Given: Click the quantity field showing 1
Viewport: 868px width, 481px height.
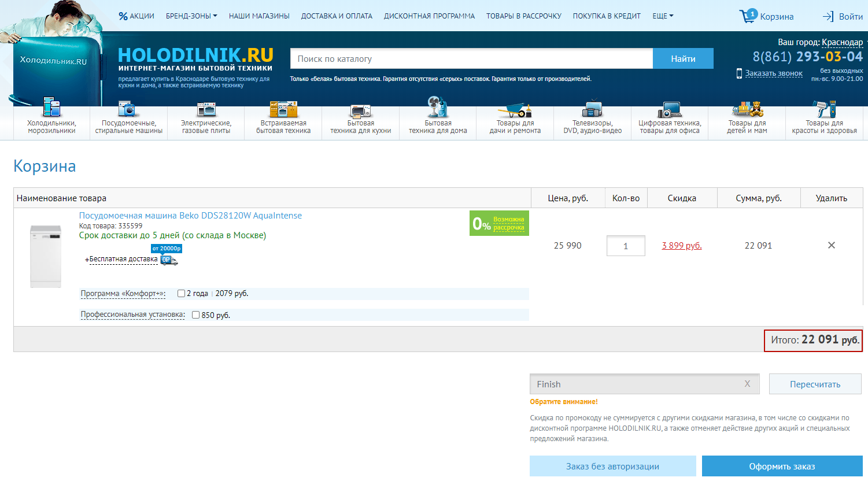Looking at the screenshot, I should tap(626, 246).
